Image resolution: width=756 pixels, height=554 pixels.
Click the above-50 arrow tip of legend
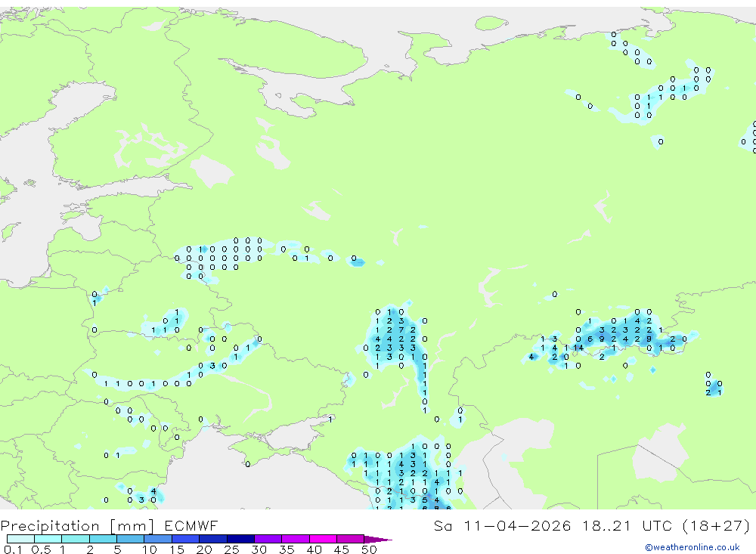click(x=378, y=540)
